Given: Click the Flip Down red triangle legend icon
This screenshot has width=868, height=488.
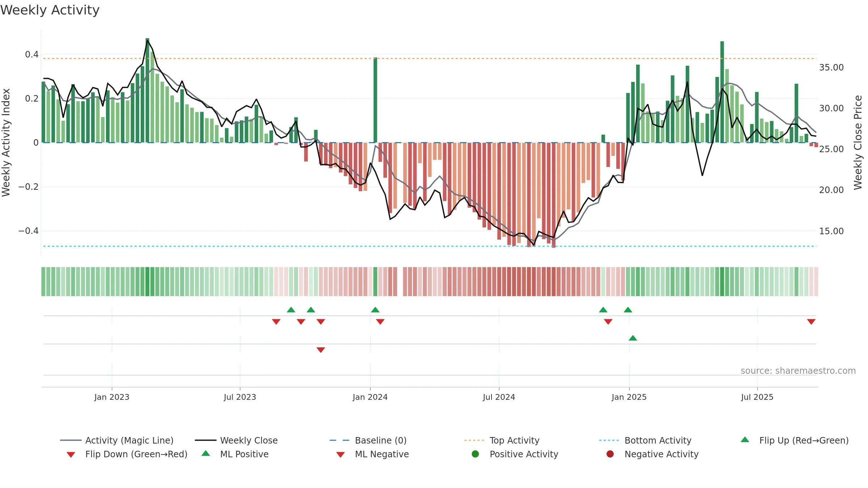Looking at the screenshot, I should [71, 455].
